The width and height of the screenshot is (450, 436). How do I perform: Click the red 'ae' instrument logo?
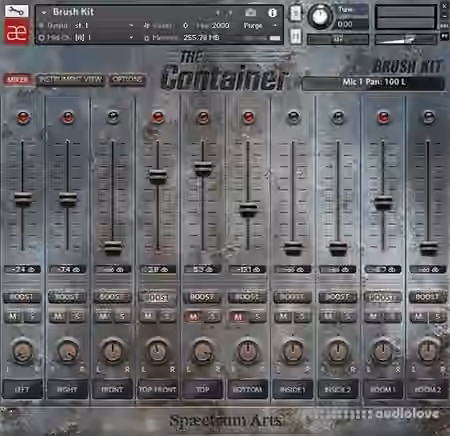pyautogui.click(x=16, y=32)
